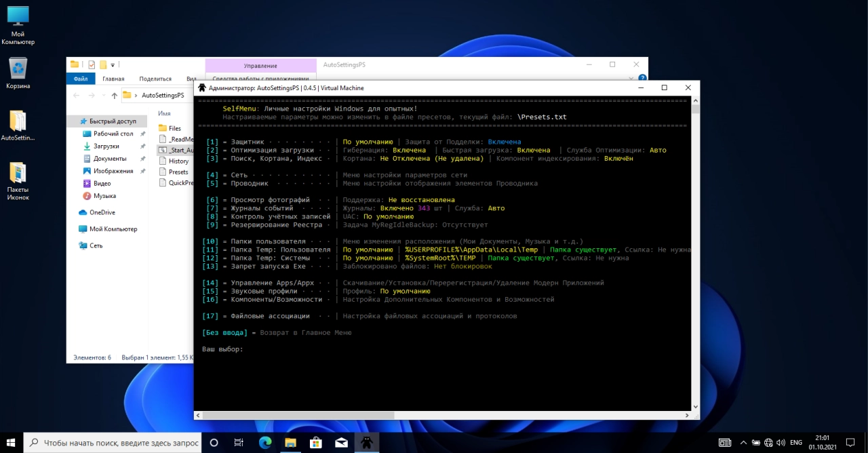
Task: Open Видео in navigation pane
Action: [102, 183]
